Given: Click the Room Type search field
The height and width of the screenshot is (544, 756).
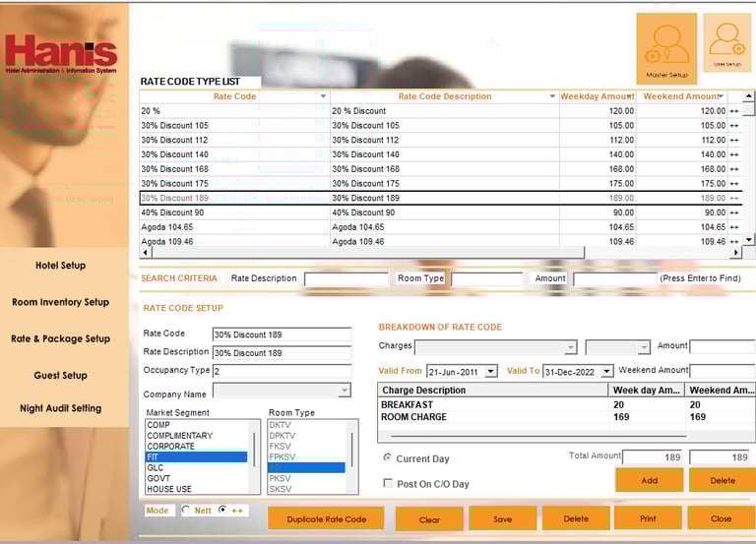Looking at the screenshot, I should pyautogui.click(x=487, y=279).
